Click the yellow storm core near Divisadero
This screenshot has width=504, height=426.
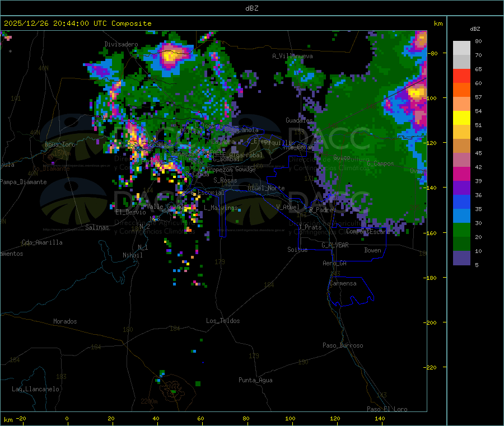170,56
